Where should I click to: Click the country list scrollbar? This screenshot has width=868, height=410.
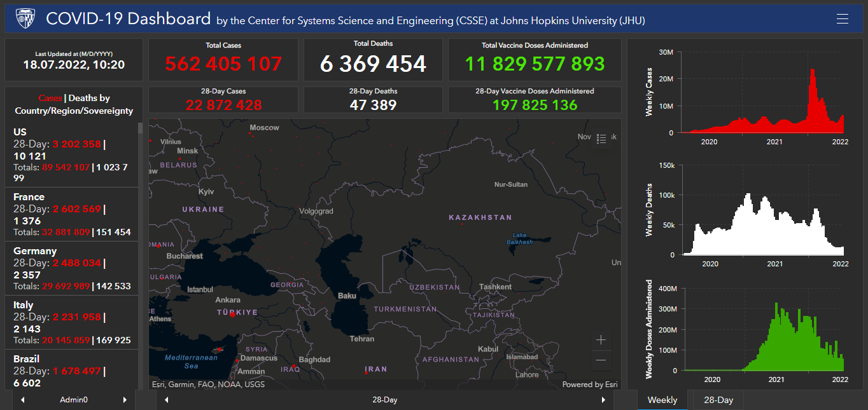coord(140,191)
